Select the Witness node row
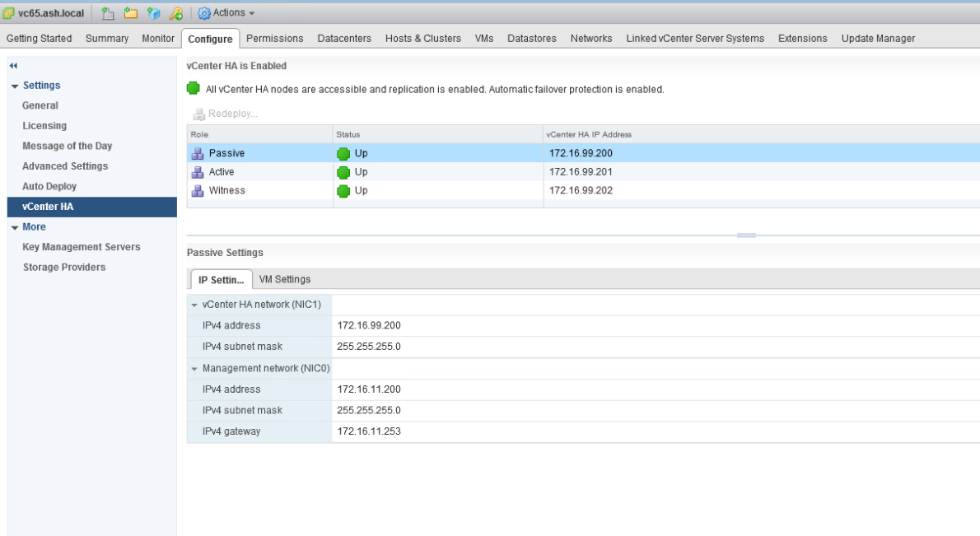The width and height of the screenshot is (980, 536). pos(583,190)
